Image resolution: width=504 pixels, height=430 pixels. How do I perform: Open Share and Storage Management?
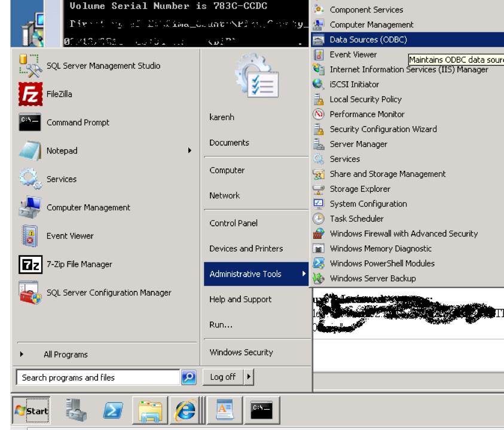[x=387, y=174]
